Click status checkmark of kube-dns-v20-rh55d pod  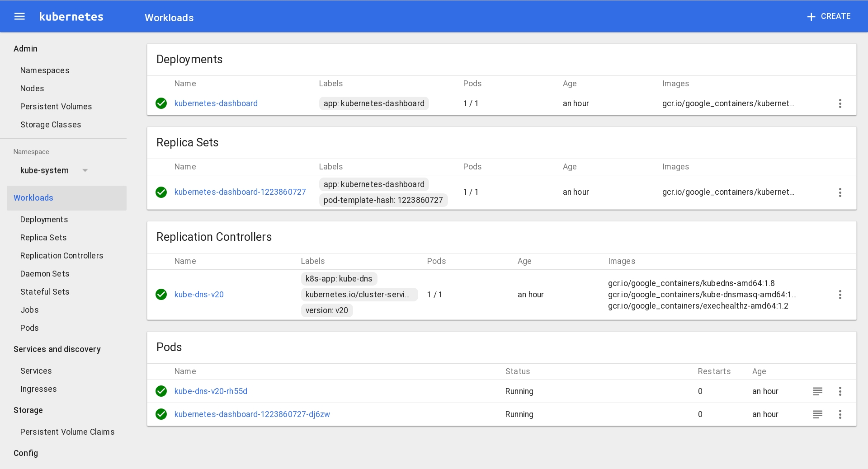pos(161,391)
